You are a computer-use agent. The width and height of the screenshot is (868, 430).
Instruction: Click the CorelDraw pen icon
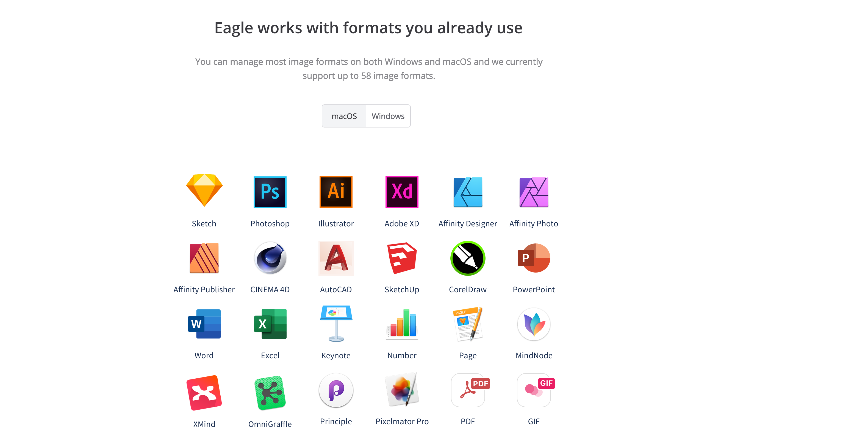[x=468, y=258]
